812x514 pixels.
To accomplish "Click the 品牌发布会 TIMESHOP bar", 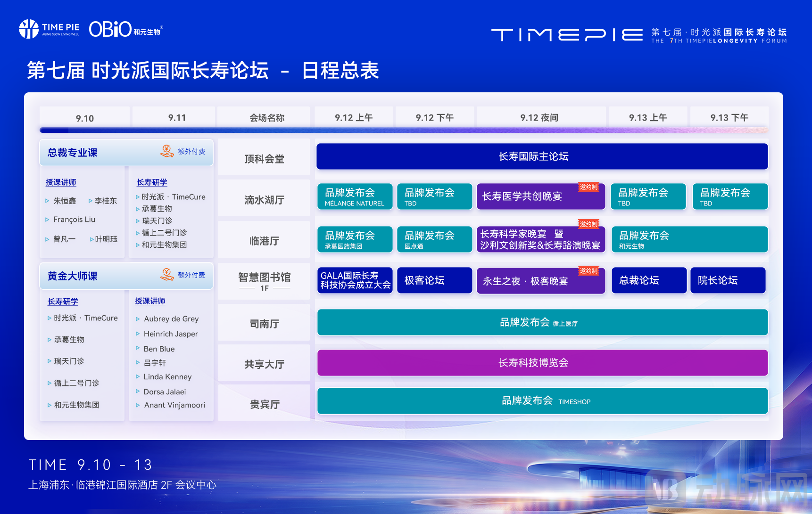I will pyautogui.click(x=543, y=401).
